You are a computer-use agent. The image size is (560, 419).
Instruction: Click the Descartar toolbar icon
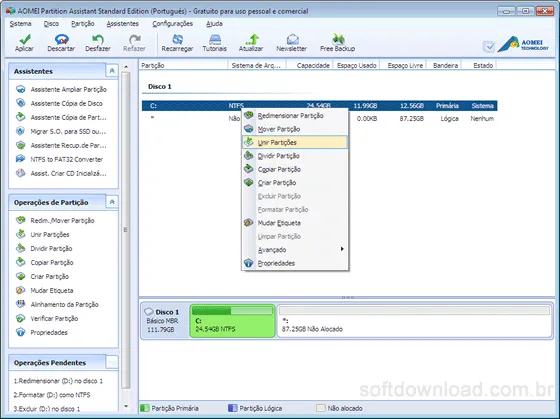61,39
